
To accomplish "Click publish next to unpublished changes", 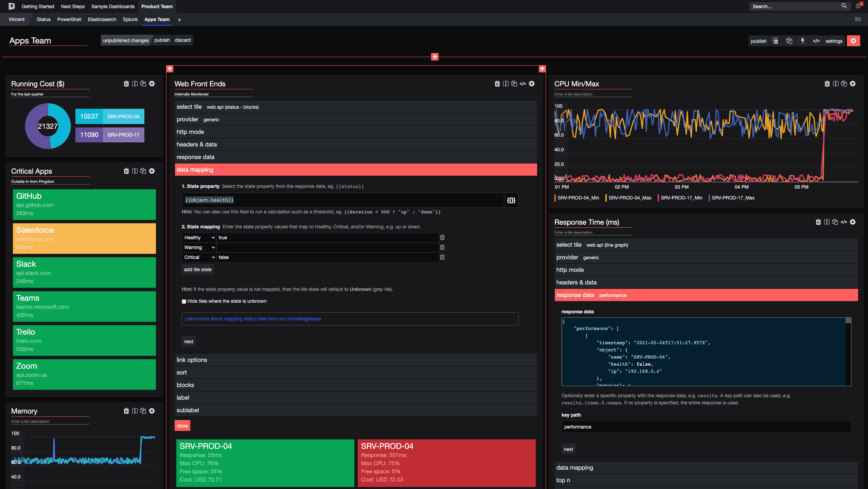I will [x=162, y=40].
